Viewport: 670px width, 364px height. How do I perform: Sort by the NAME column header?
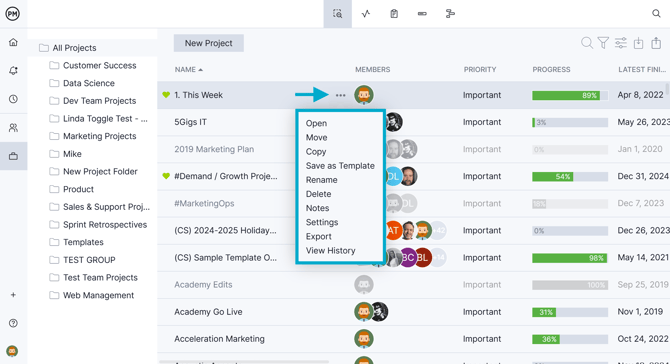[x=188, y=70]
